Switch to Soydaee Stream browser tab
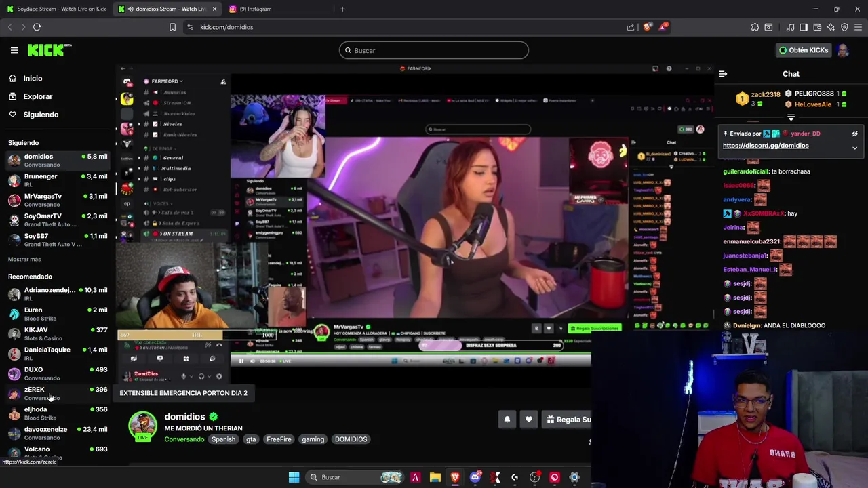This screenshot has height=488, width=868. click(56, 9)
